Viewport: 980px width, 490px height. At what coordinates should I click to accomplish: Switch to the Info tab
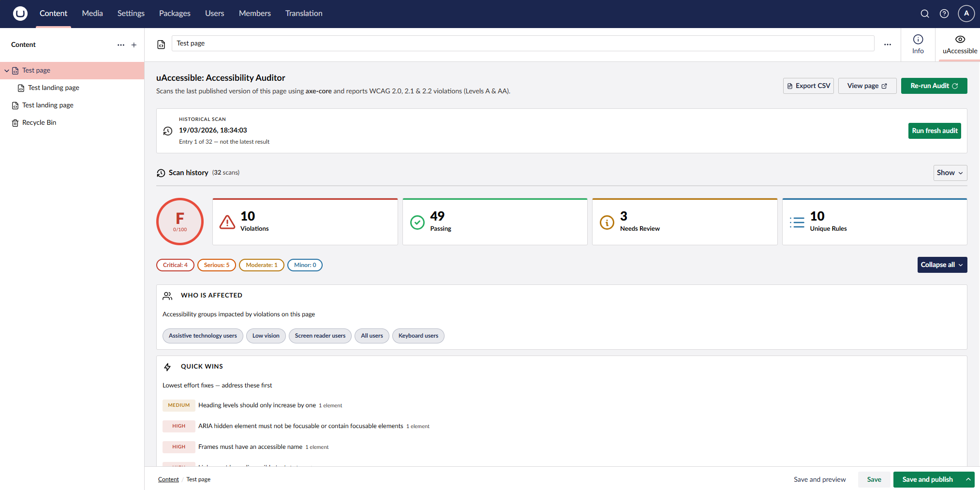coord(918,44)
